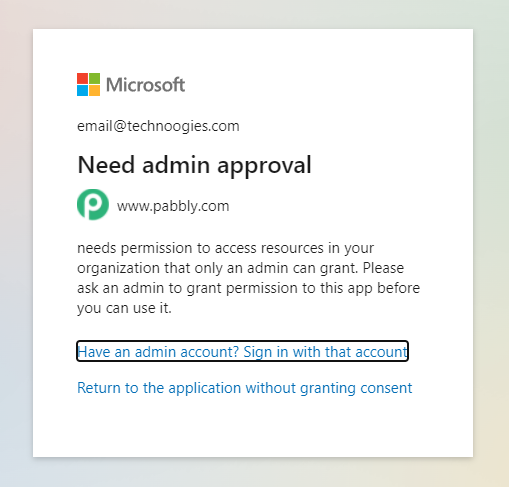Click the word before in the description
The image size is (509, 487).
pyautogui.click(x=398, y=288)
